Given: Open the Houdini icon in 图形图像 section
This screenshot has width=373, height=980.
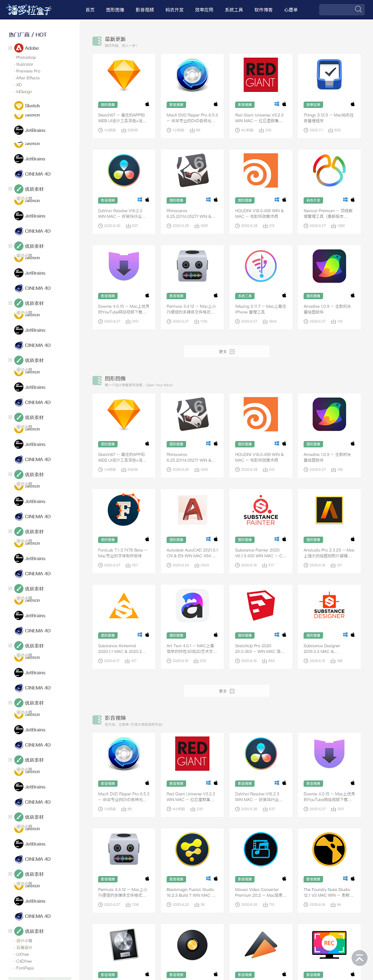Looking at the screenshot, I should 261,414.
